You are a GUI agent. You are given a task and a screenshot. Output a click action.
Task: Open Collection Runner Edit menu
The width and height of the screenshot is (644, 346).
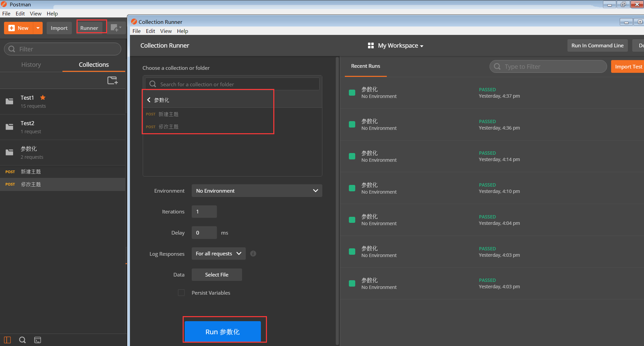pyautogui.click(x=150, y=31)
